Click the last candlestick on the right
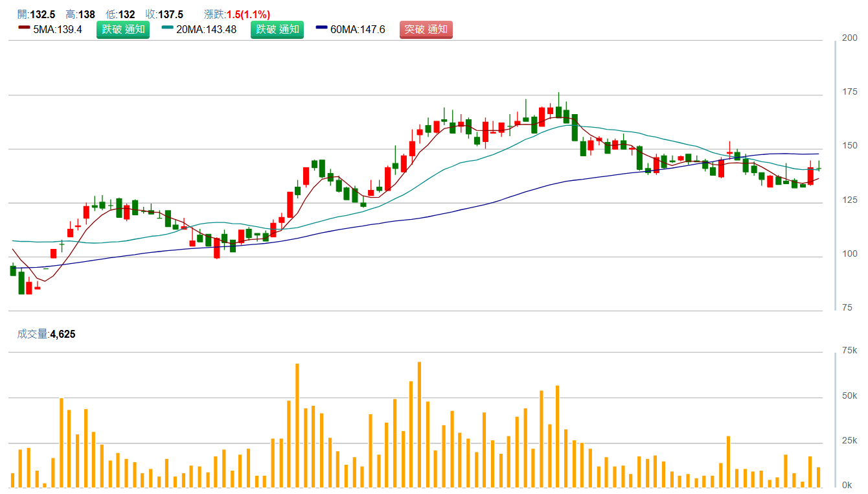This screenshot has height=494, width=868. click(x=819, y=169)
